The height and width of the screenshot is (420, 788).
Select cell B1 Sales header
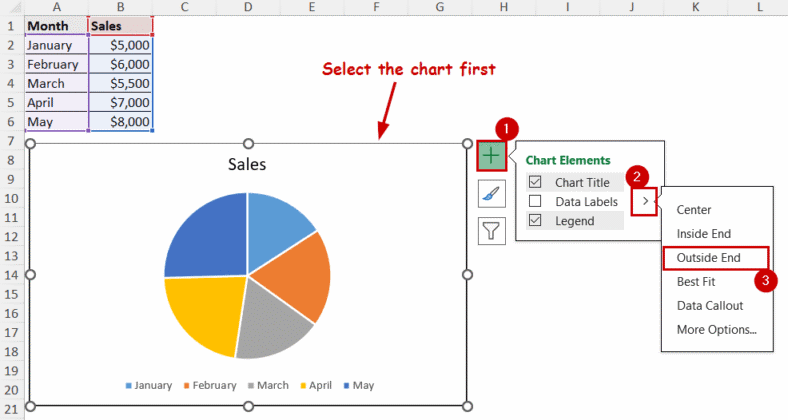tap(120, 26)
